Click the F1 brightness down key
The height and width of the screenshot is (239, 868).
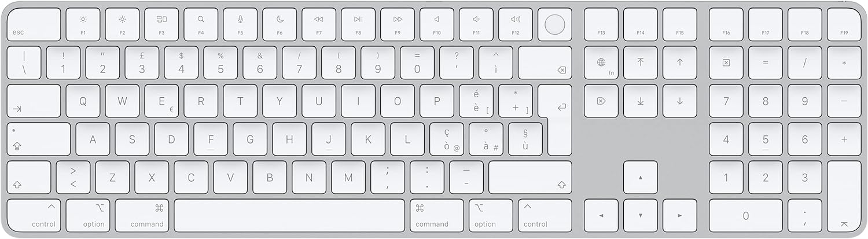[x=83, y=24]
